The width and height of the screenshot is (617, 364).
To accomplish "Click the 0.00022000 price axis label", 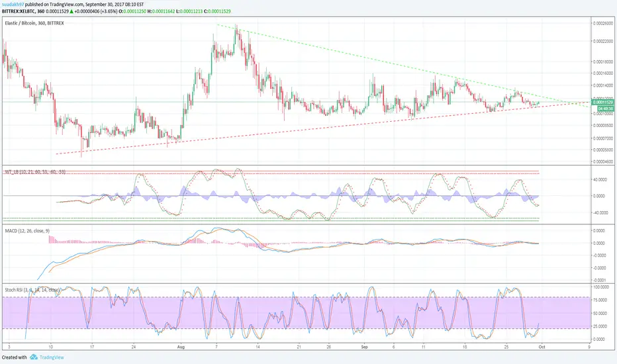I will point(603,41).
